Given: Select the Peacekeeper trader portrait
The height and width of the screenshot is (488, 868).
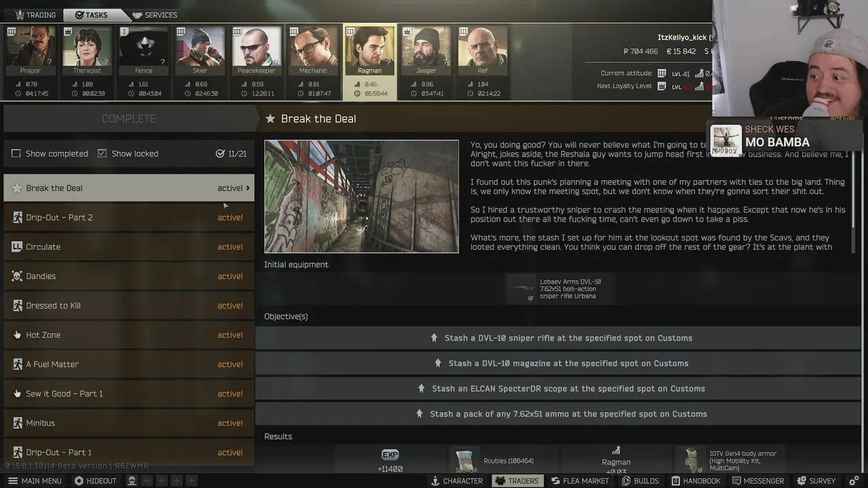Looking at the screenshot, I should pos(256,50).
